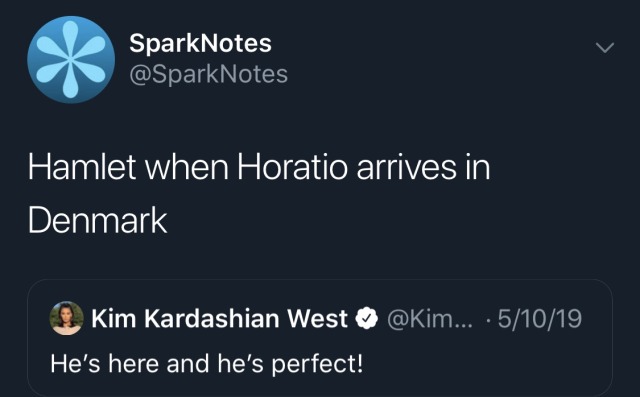Click the verified badge checkmark
This screenshot has width=640, height=397.
click(367, 319)
